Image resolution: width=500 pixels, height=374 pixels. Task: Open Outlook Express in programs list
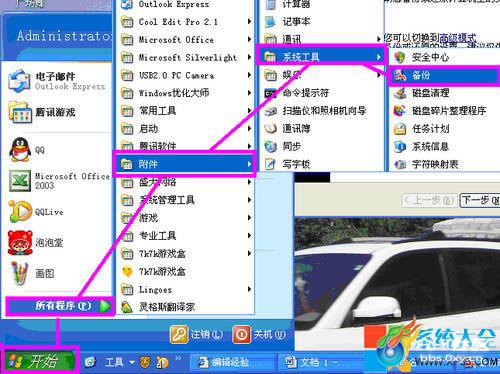tap(185, 4)
